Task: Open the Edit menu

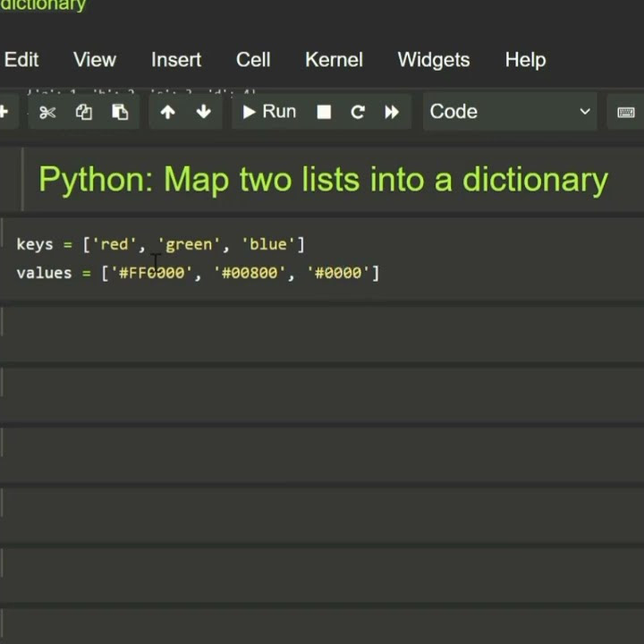Action: [x=21, y=60]
